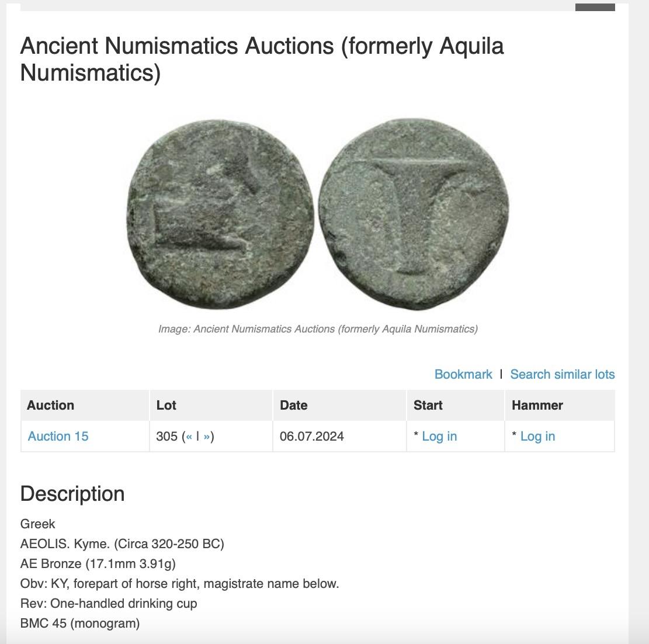Go to previous lot with « arrow

(189, 437)
